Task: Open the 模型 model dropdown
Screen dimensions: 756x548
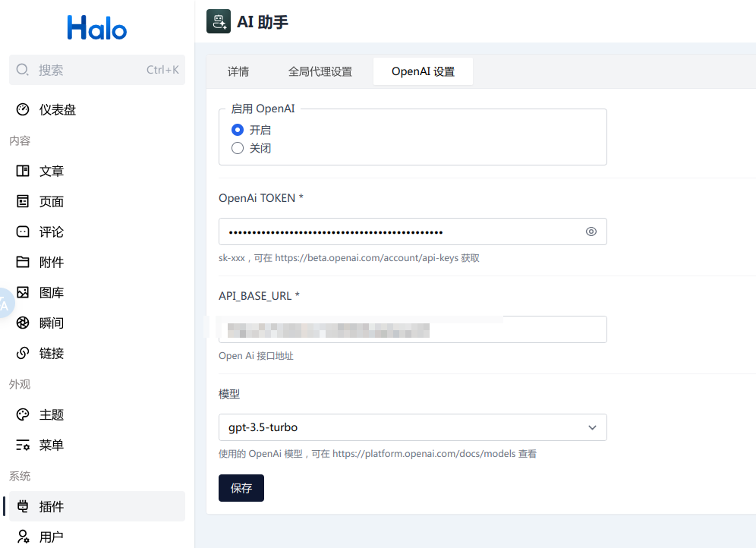Action: [x=592, y=427]
